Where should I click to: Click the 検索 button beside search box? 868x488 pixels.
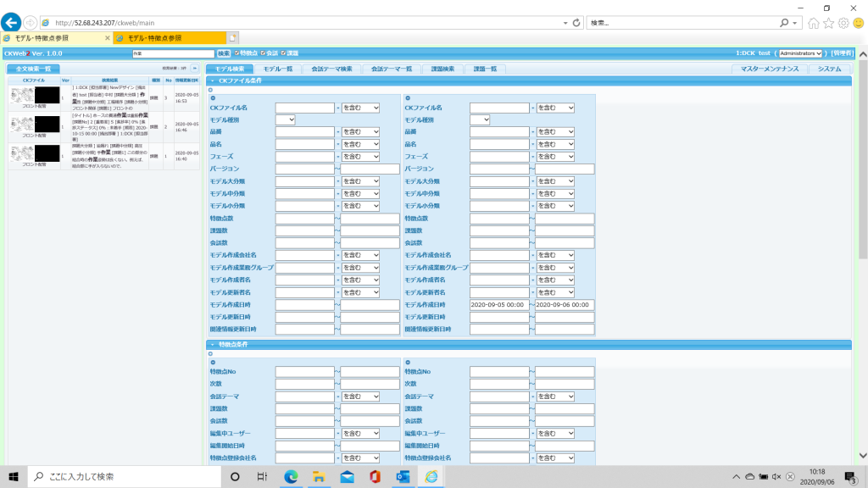[x=224, y=53]
